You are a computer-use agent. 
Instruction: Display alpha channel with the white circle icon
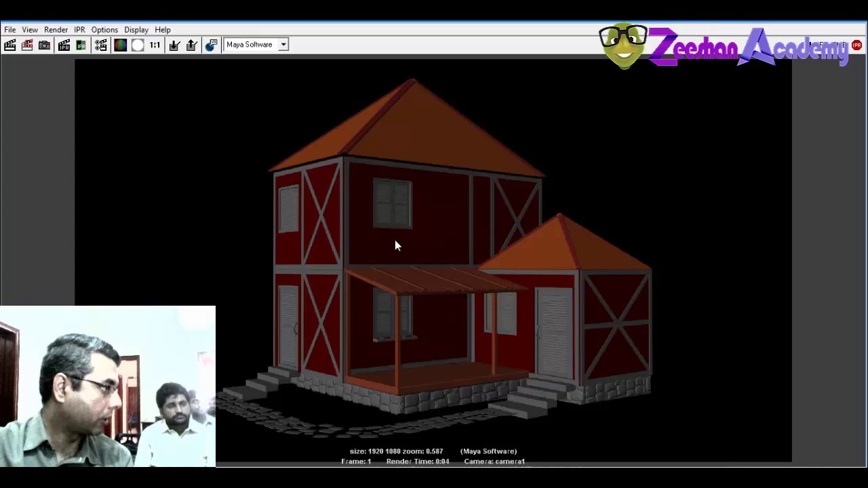pyautogui.click(x=138, y=45)
